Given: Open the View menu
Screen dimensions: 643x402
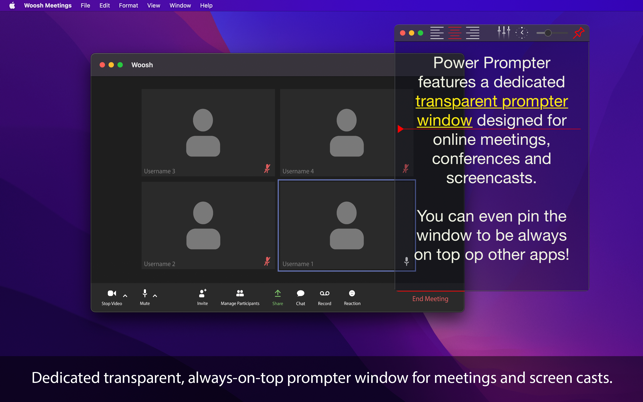Looking at the screenshot, I should 154,5.
